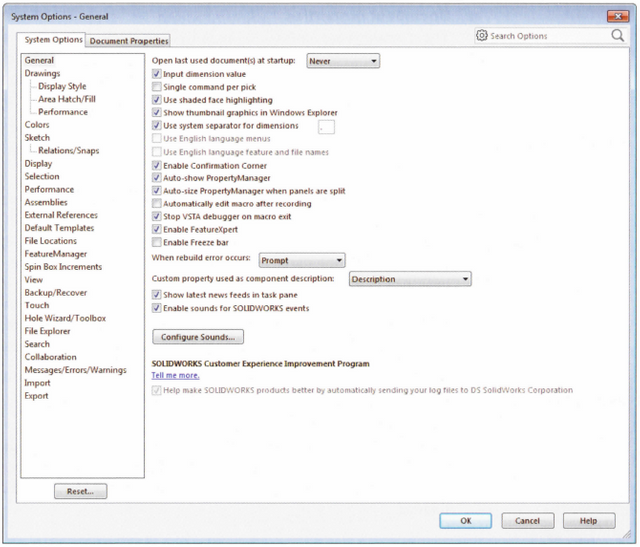Select Export in the options tree
This screenshot has height=547, width=640.
tap(36, 396)
